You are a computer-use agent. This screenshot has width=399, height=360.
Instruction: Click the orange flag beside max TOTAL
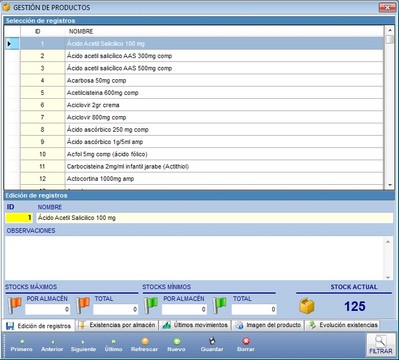point(83,305)
